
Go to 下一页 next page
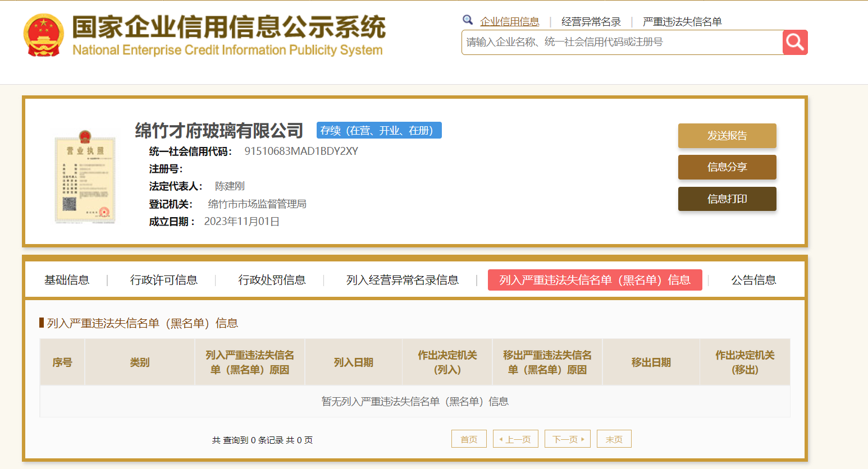pos(568,439)
